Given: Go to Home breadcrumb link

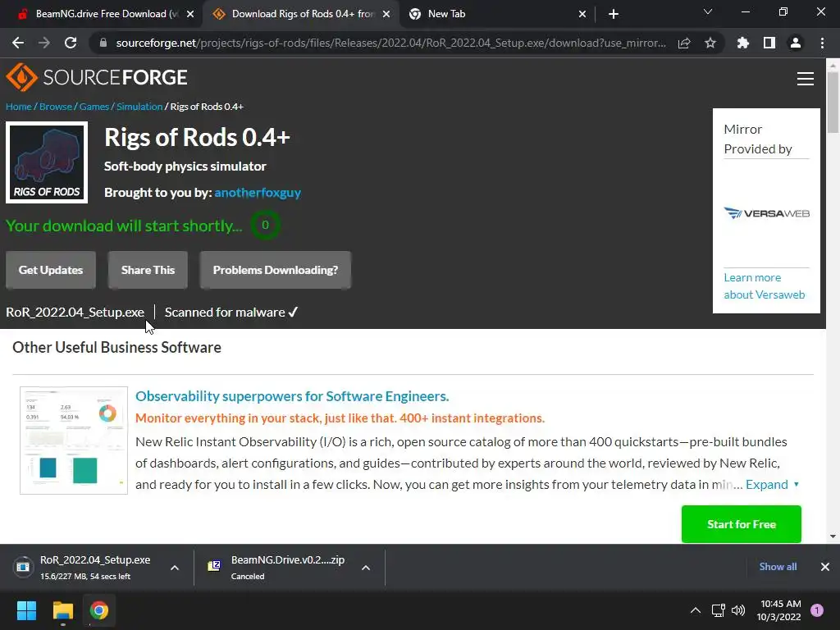Looking at the screenshot, I should 19,107.
